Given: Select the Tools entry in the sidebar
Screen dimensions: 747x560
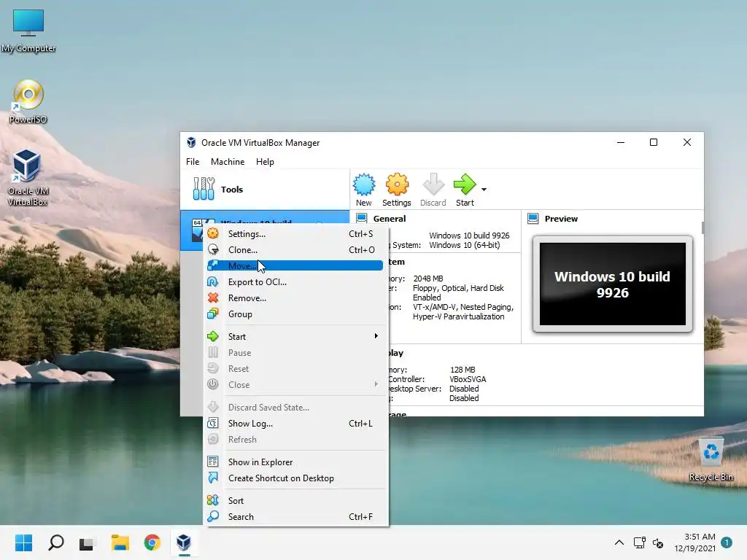Looking at the screenshot, I should coord(265,190).
